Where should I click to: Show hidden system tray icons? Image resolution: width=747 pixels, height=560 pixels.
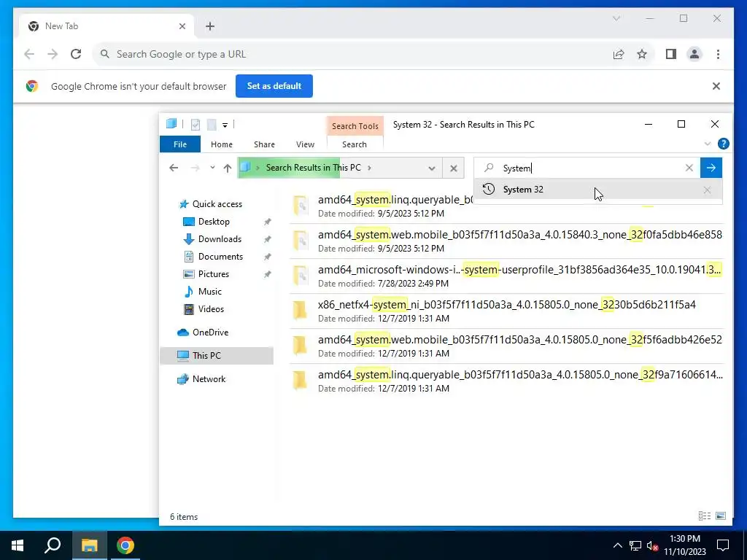tap(617, 545)
